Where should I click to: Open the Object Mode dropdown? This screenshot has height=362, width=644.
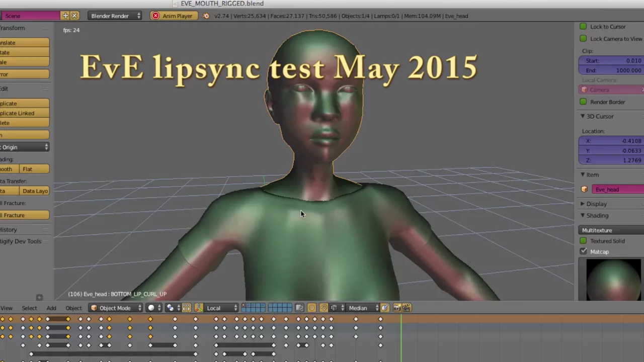(115, 308)
